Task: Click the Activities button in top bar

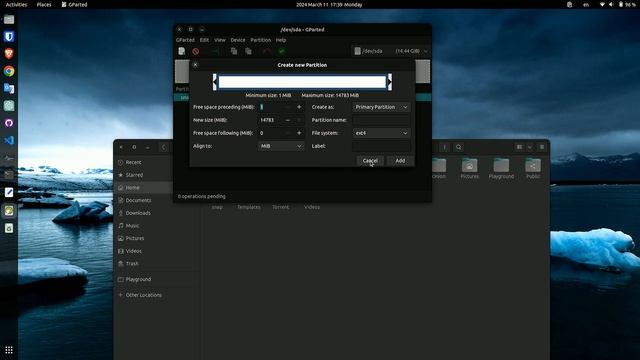Action: point(16,4)
